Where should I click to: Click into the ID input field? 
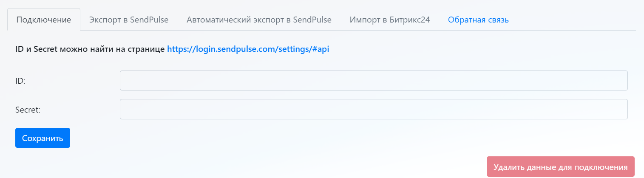(x=374, y=81)
